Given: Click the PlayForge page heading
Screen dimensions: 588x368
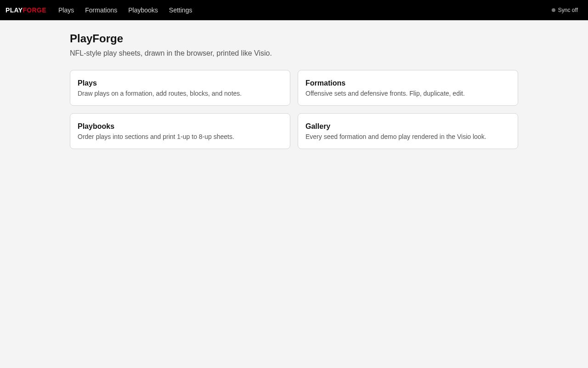Looking at the screenshot, I should (96, 39).
